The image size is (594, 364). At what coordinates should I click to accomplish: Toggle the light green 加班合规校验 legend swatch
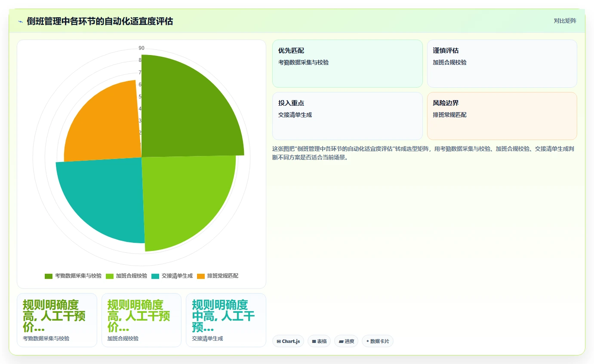click(110, 276)
